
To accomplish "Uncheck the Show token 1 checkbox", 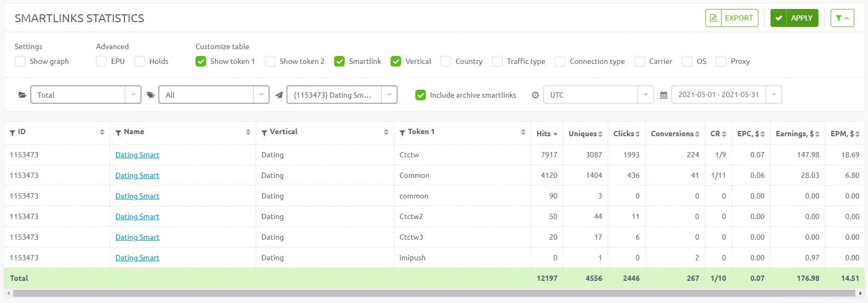I will tap(201, 61).
